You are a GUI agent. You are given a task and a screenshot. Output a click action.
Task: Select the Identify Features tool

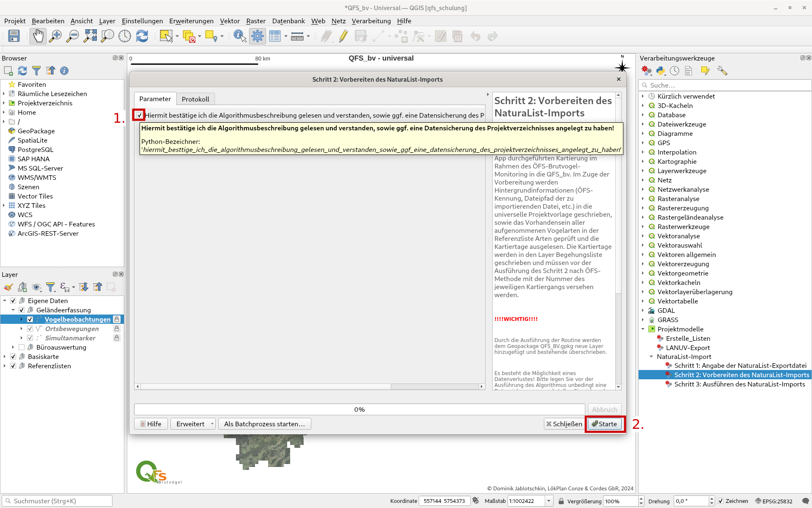(240, 36)
